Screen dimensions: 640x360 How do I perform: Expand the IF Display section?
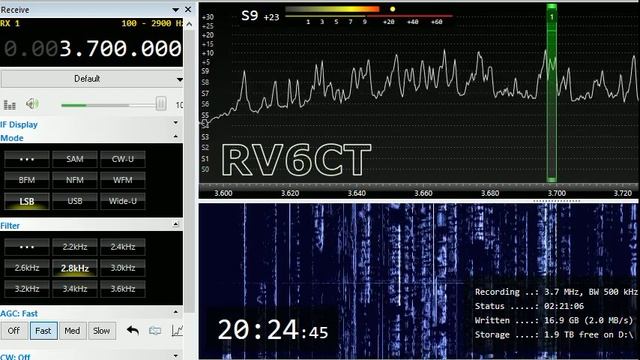(176, 122)
